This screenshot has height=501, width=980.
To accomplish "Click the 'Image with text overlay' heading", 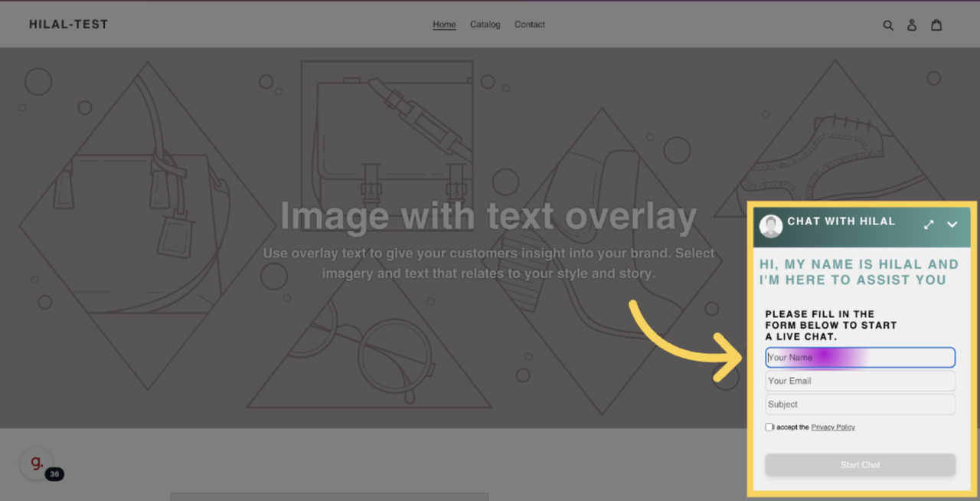I will [488, 217].
